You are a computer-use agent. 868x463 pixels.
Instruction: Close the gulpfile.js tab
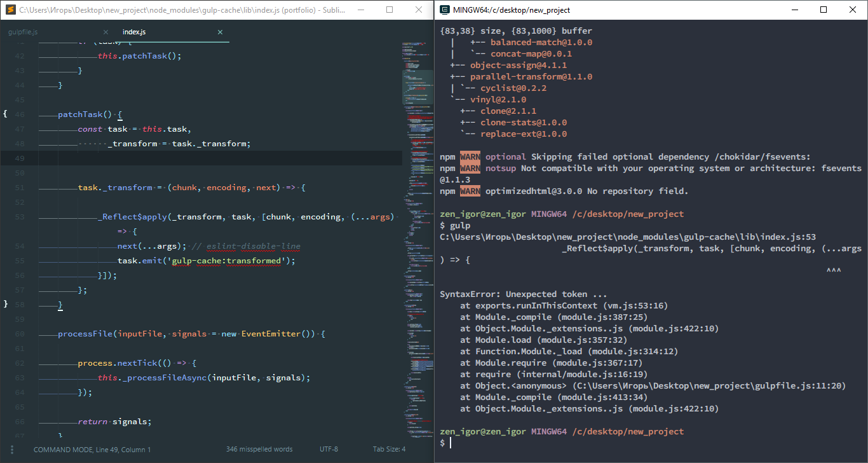pos(106,32)
